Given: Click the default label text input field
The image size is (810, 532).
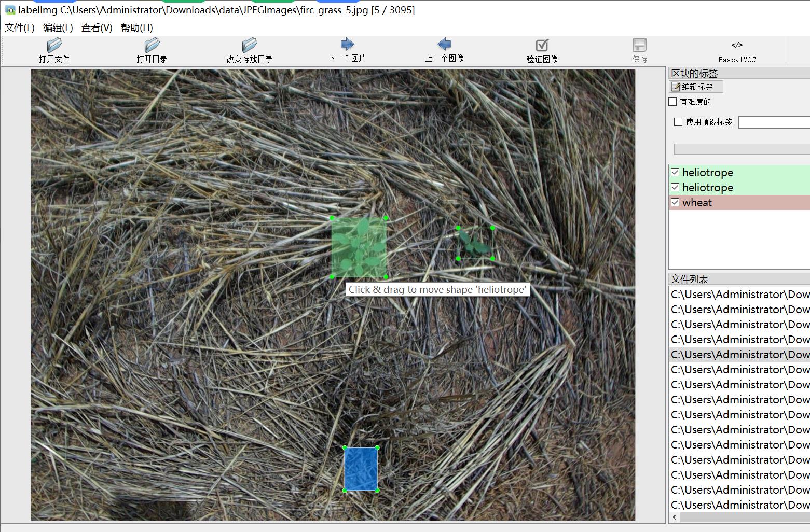Looking at the screenshot, I should (773, 122).
